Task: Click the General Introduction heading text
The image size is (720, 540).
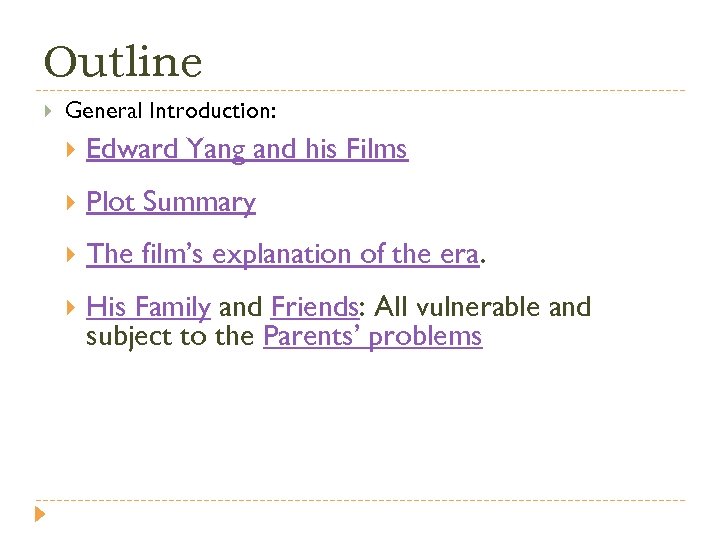Action: [x=170, y=109]
